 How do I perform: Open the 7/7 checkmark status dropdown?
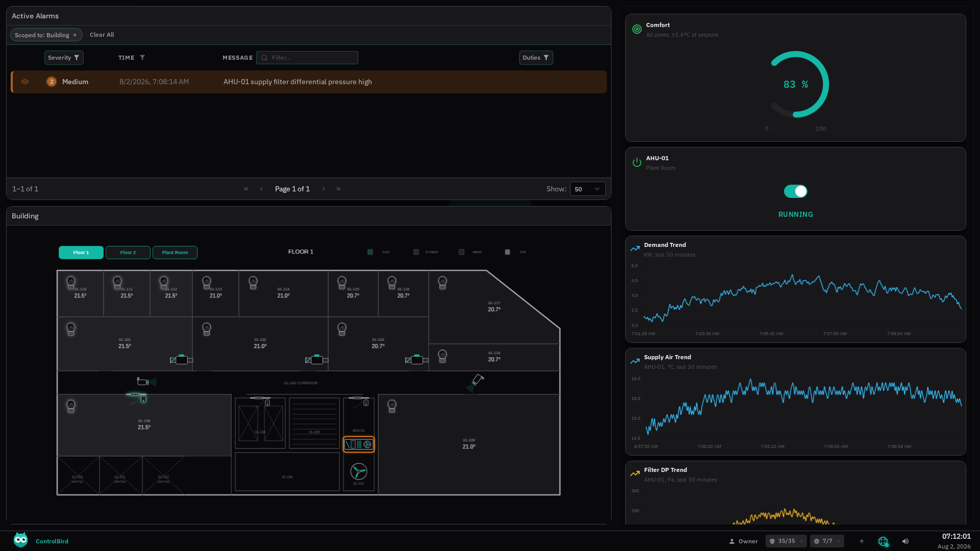pyautogui.click(x=827, y=541)
